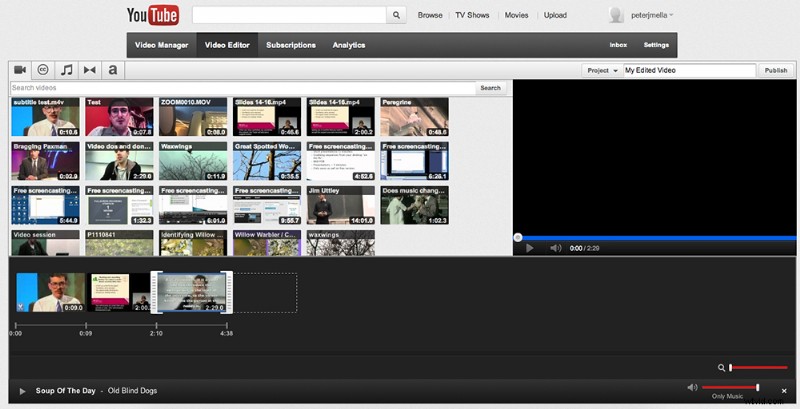Viewport: 800px width, 409px height.
Task: Select the Video Editor tab
Action: coord(227,45)
